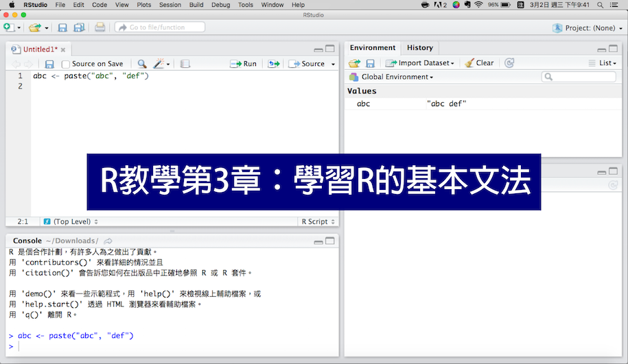
Task: Close the Untitled1 tab
Action: [x=63, y=49]
